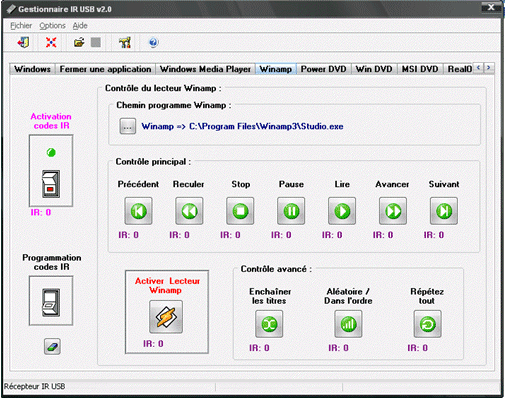The image size is (505, 398).
Task: Click the IR: 0 value under Avancer
Action: 383,235
